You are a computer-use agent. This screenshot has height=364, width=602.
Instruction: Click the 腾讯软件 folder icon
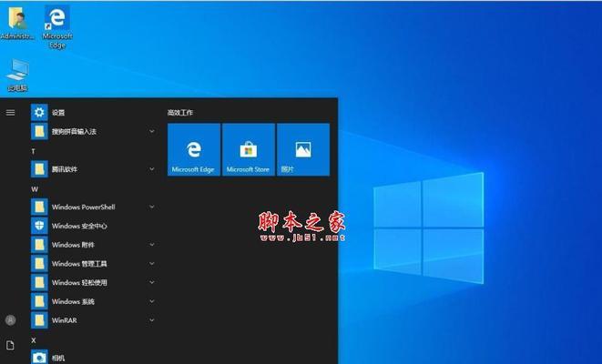39,169
